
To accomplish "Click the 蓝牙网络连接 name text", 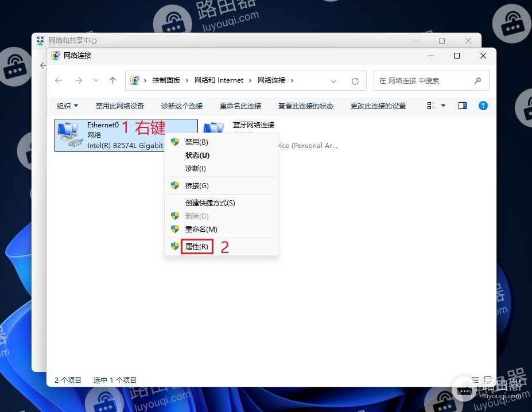I will [254, 125].
